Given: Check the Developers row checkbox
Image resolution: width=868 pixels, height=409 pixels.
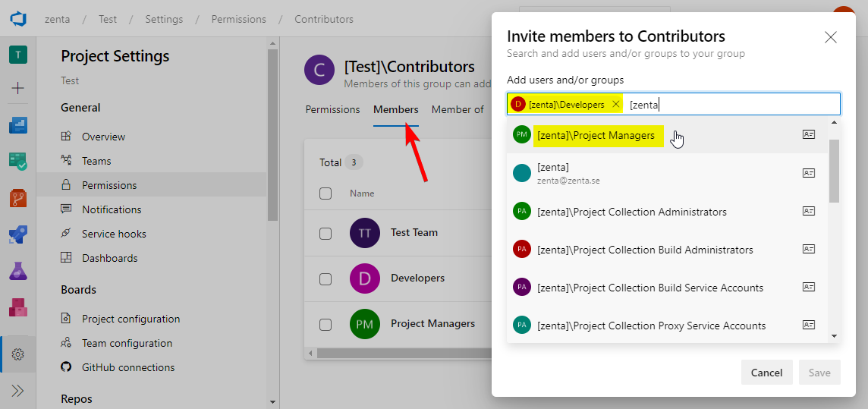Looking at the screenshot, I should [x=325, y=279].
